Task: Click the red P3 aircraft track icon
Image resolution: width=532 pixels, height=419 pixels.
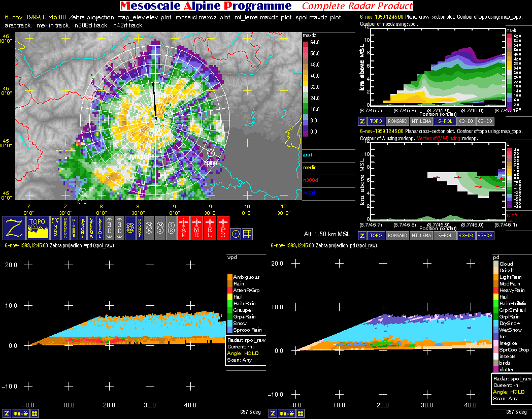Action: 223,228
